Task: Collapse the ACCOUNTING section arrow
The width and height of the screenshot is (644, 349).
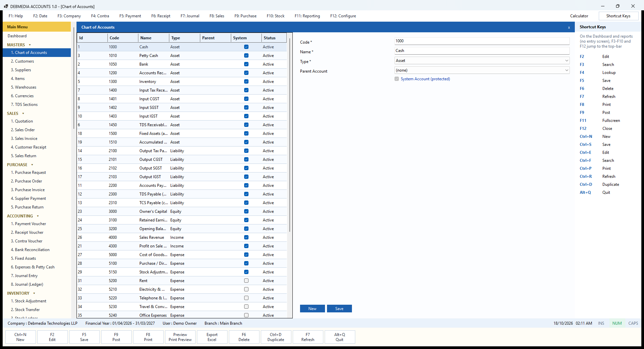Action: (x=38, y=216)
